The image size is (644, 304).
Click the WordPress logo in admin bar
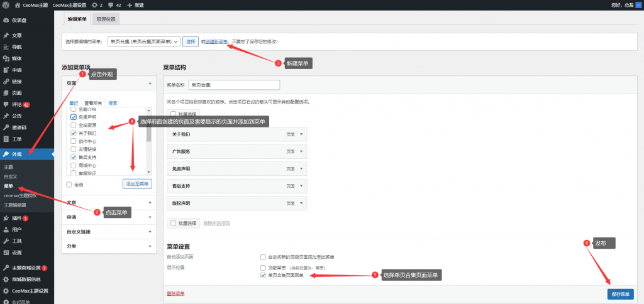click(x=6, y=5)
